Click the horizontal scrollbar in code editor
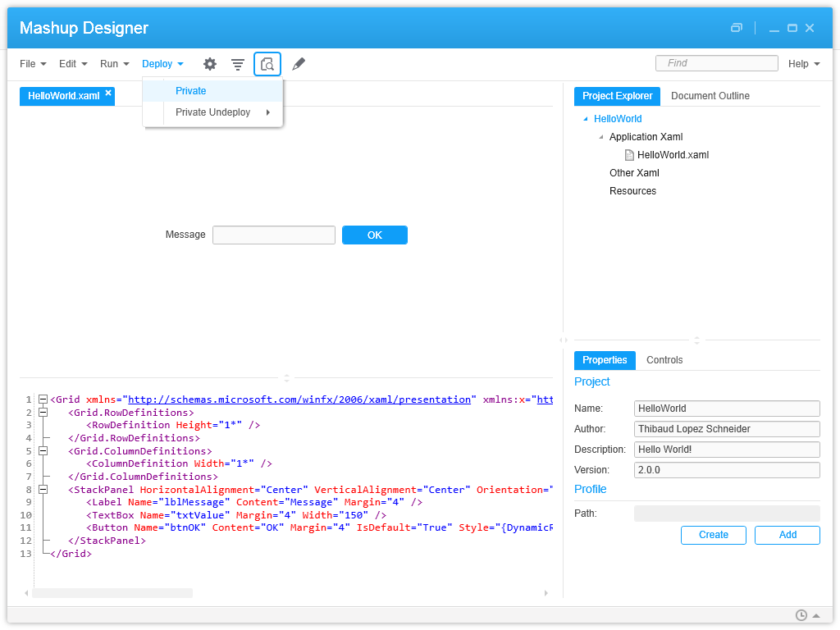 (112, 593)
